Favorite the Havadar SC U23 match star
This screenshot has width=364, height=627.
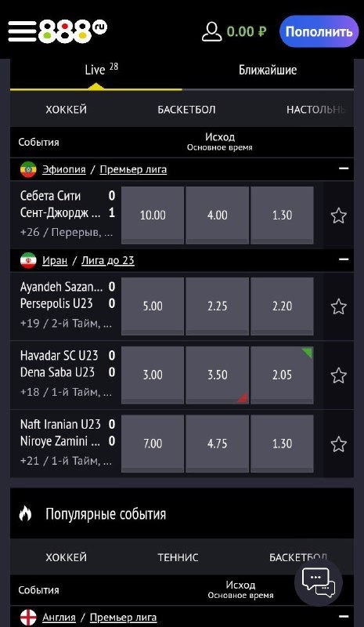point(338,375)
